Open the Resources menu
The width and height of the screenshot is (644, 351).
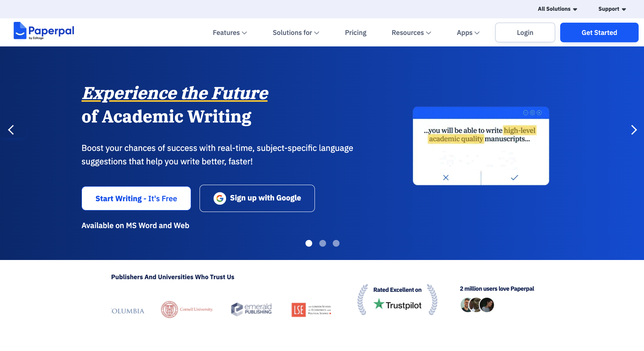click(x=411, y=33)
